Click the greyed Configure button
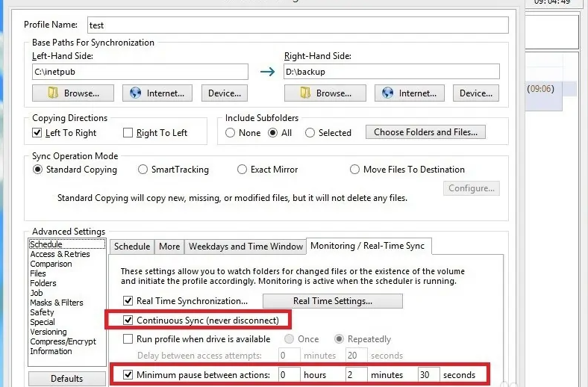This screenshot has width=588, height=387. click(472, 188)
